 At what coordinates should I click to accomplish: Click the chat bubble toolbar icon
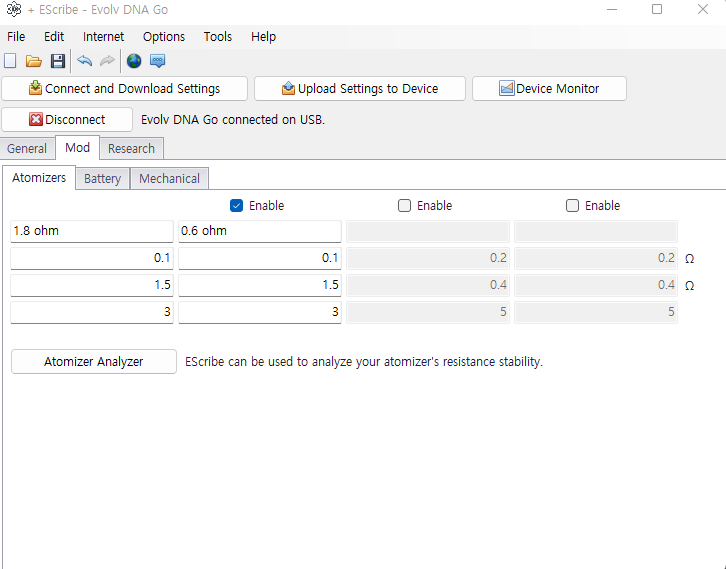click(x=158, y=61)
